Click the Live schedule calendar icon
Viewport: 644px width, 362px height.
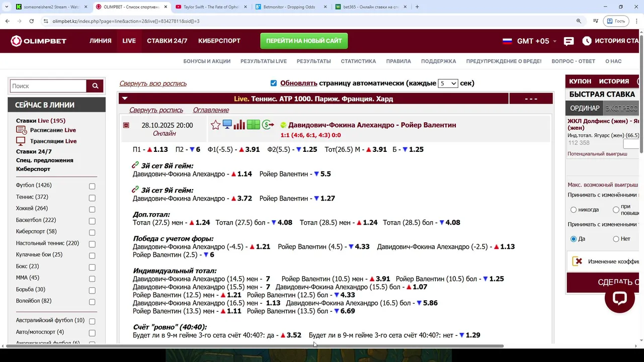21,130
